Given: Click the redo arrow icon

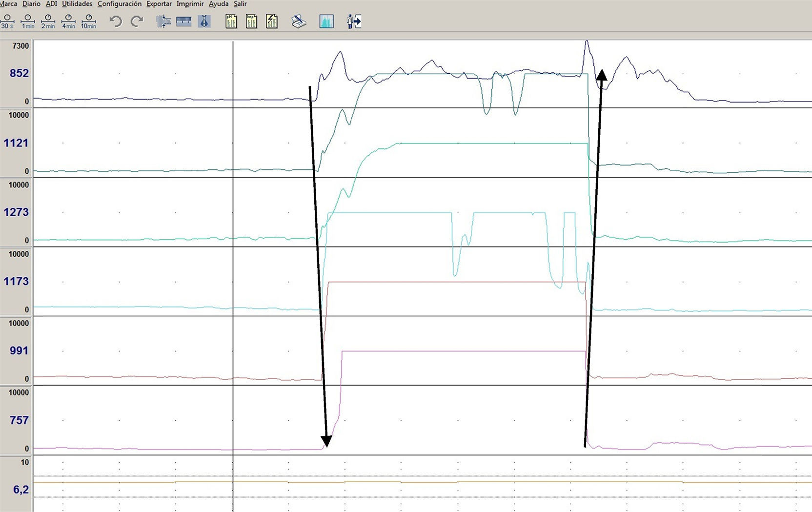Looking at the screenshot, I should pyautogui.click(x=137, y=21).
